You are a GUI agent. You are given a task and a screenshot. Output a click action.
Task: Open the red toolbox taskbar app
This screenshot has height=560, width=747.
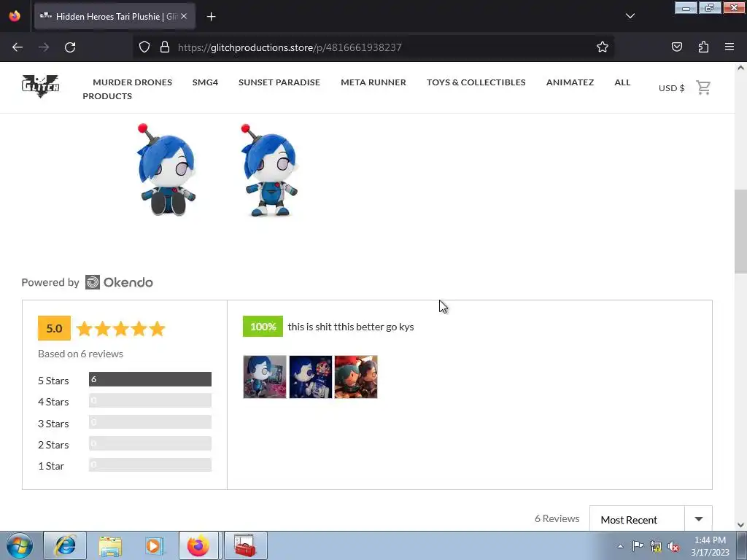click(245, 545)
